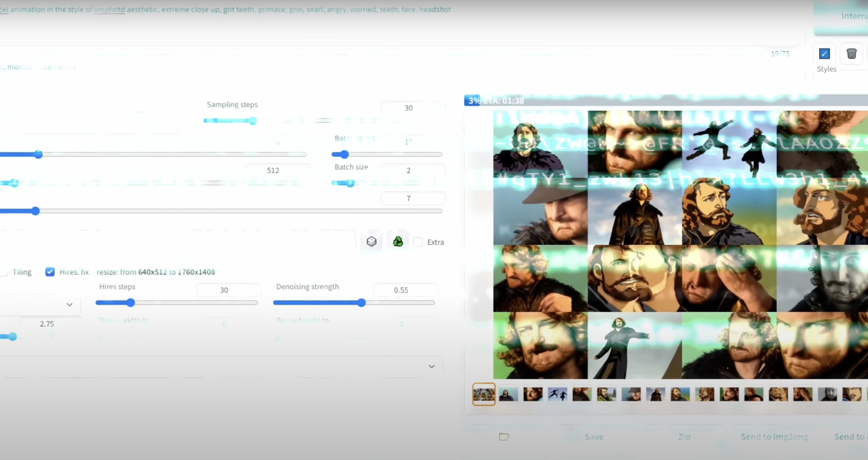
Task: Expand the collapsed section with bottom chevron
Action: click(431, 367)
